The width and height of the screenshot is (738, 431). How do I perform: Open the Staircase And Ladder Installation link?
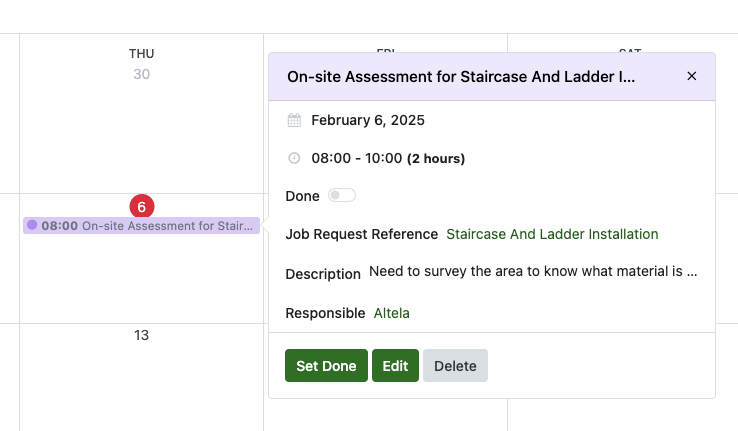click(x=552, y=234)
